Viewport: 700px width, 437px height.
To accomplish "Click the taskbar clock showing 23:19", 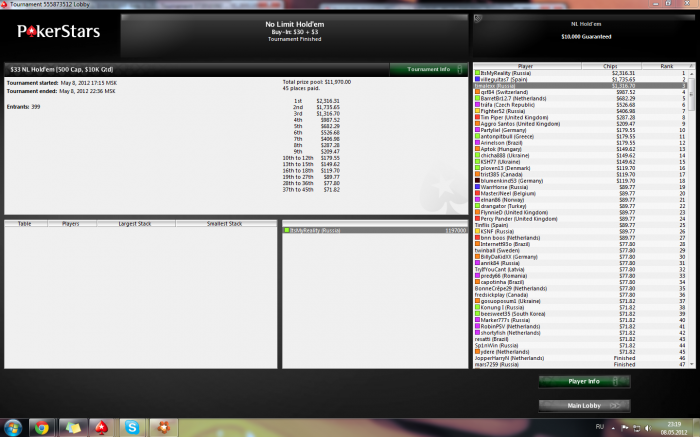I will (674, 428).
